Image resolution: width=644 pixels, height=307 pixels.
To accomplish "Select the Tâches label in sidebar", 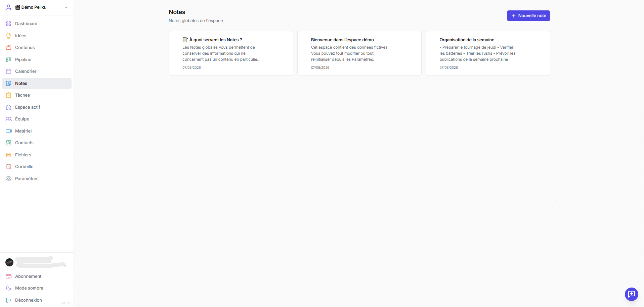I will click(x=23, y=95).
